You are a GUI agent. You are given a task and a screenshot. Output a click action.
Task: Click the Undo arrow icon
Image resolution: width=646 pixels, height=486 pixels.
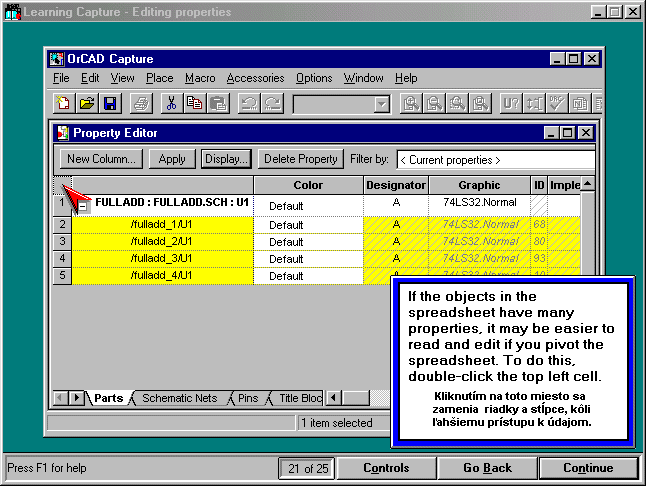tap(248, 103)
